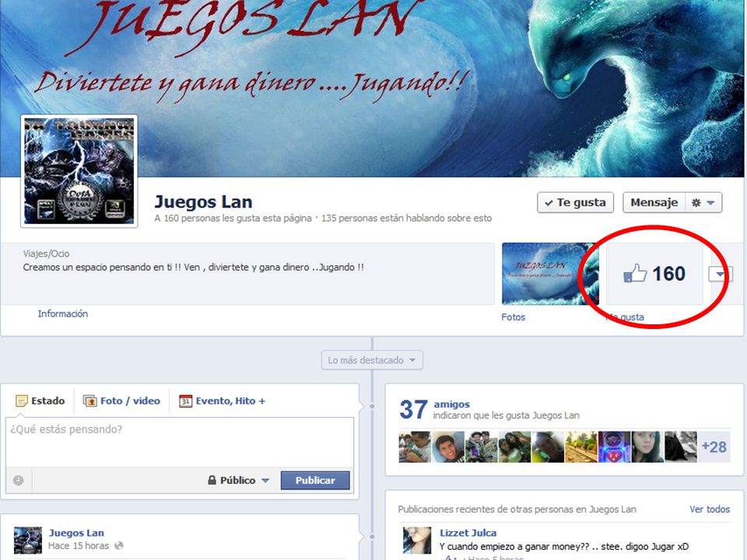Click the '+28' more friends tile
This screenshot has width=747, height=560.
pyautogui.click(x=714, y=446)
